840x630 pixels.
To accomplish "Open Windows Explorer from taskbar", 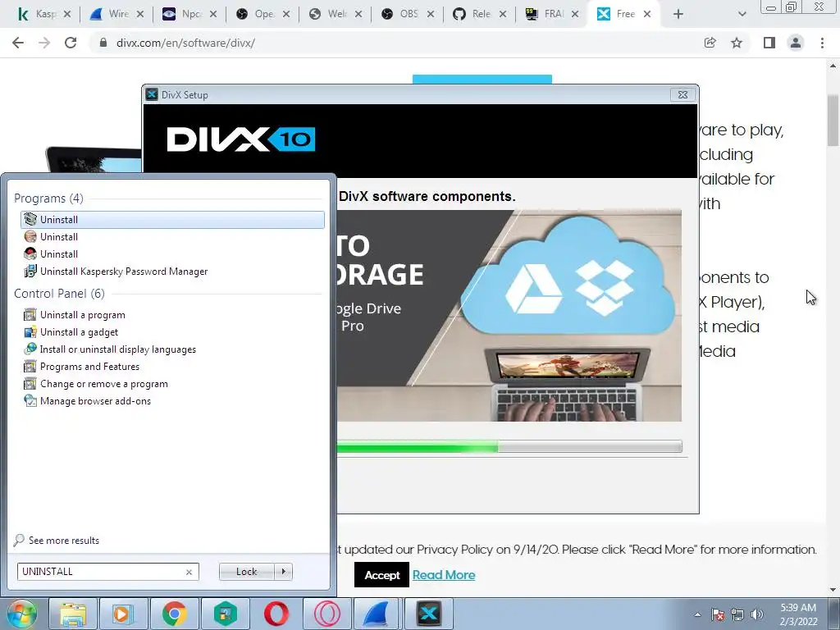I will tap(73, 614).
